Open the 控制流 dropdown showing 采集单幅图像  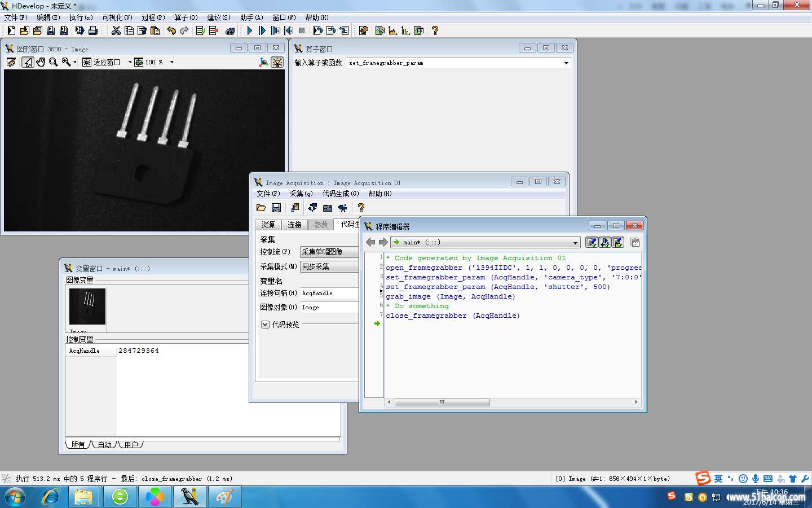point(330,252)
